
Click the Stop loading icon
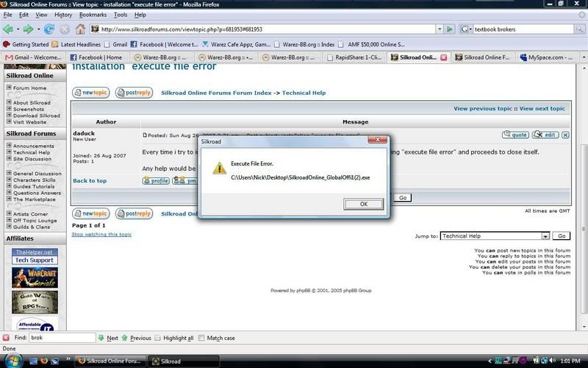tap(65, 29)
